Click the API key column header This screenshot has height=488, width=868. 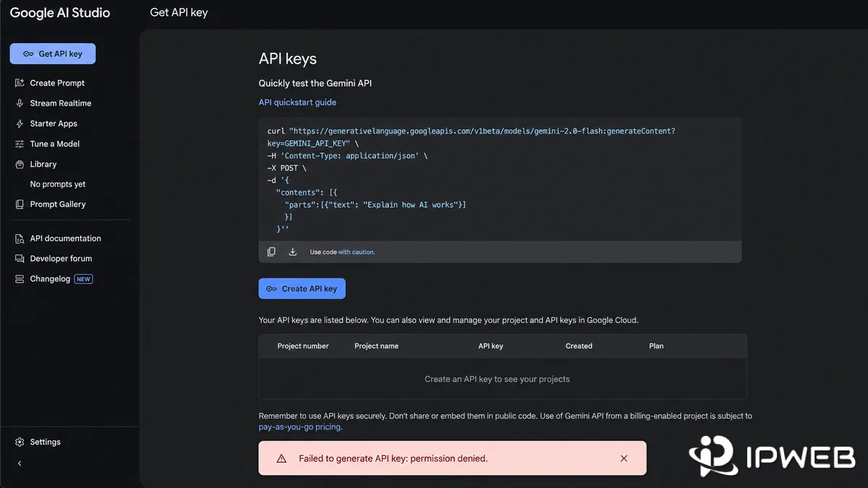490,346
